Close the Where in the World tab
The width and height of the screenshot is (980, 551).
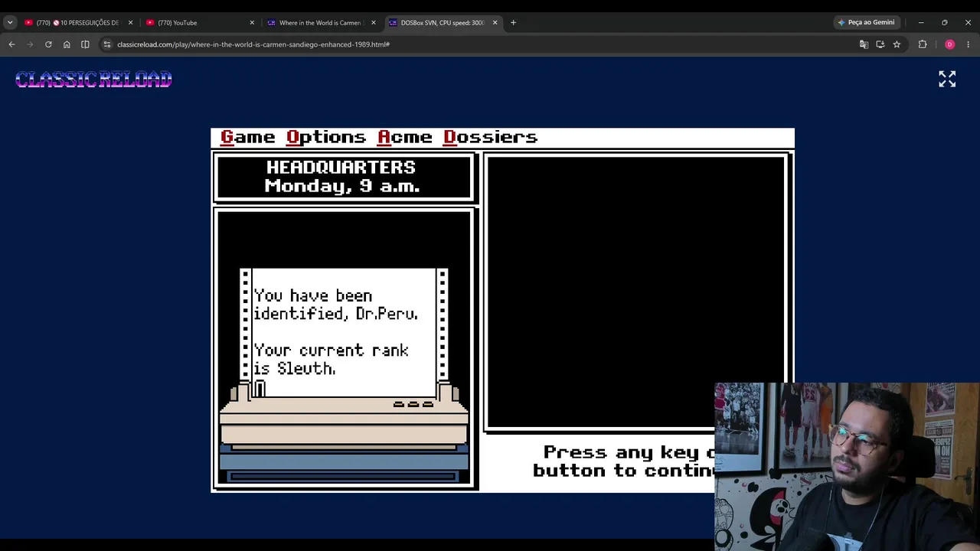point(374,22)
